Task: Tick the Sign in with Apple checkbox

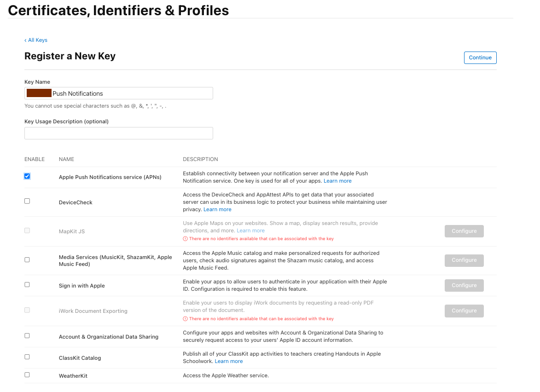Action: point(27,285)
